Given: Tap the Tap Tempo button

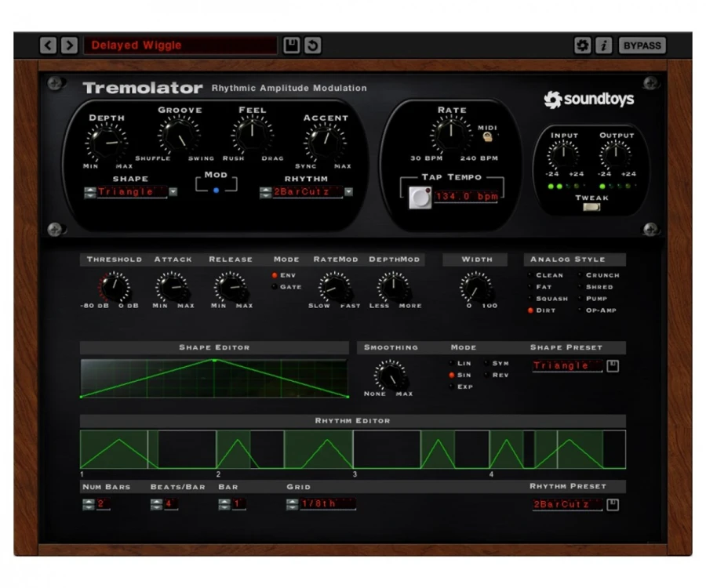Looking at the screenshot, I should (420, 198).
